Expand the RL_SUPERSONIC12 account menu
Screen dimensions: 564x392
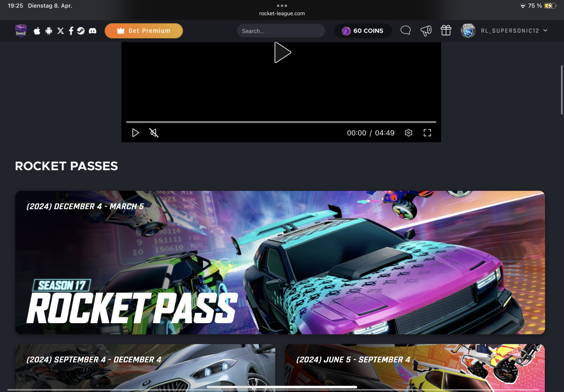(x=545, y=31)
